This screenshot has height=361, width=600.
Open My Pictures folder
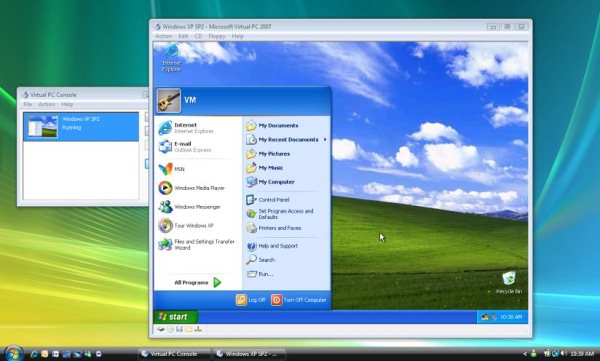click(x=268, y=154)
